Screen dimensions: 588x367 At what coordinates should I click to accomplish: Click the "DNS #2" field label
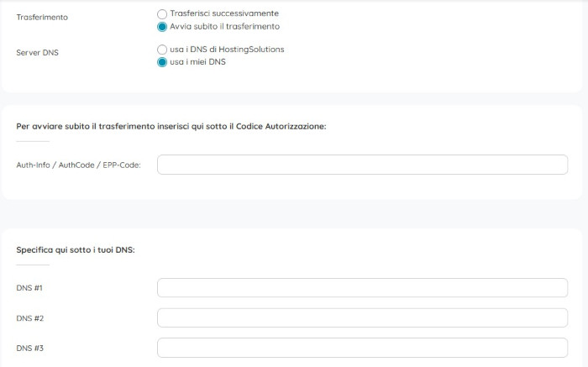(29, 318)
